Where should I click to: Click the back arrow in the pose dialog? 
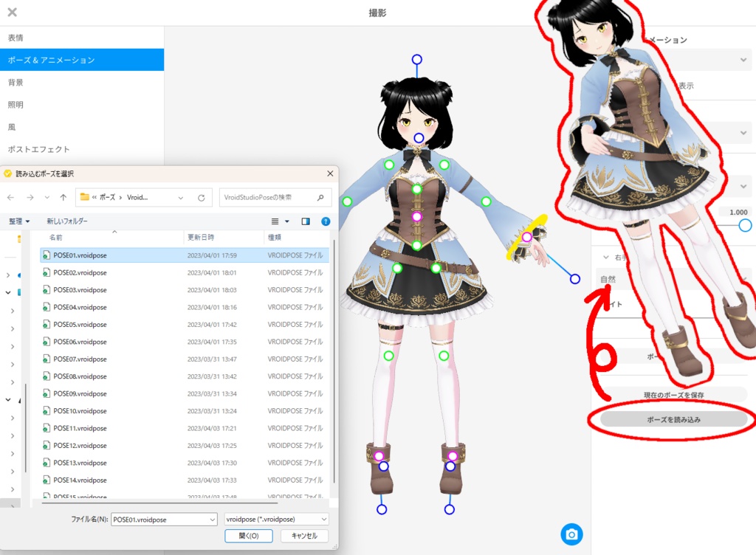[13, 197]
